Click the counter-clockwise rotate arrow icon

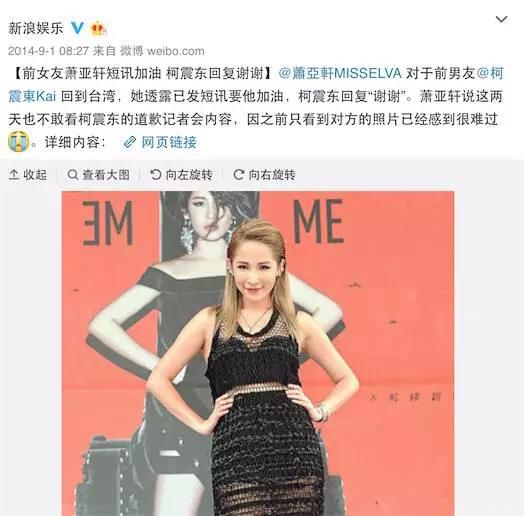coord(155,175)
